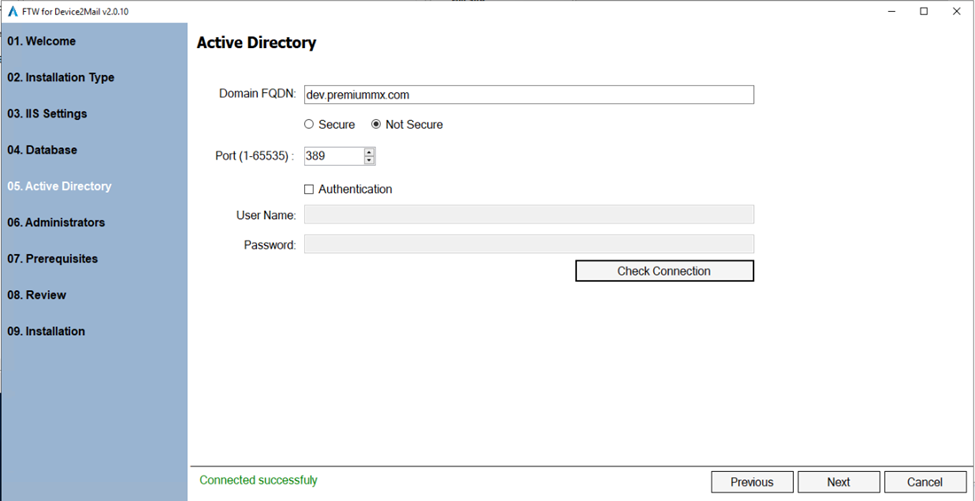Open the 01. Welcome step

coord(42,41)
